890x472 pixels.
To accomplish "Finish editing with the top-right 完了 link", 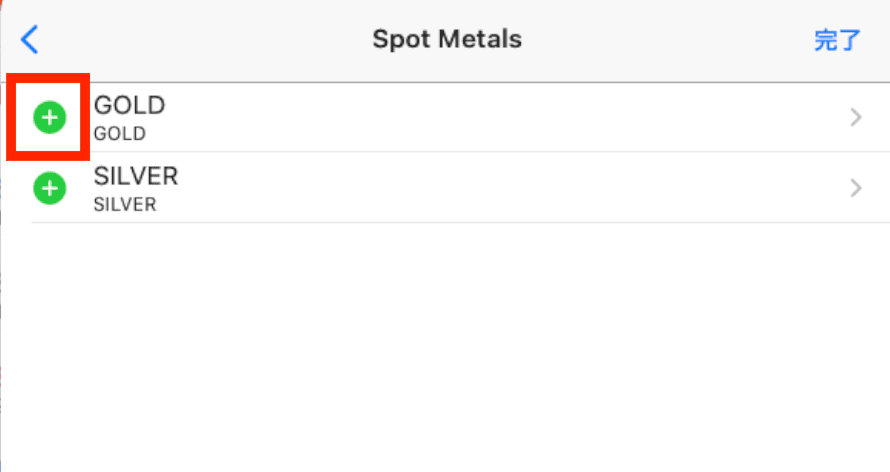I will (837, 40).
